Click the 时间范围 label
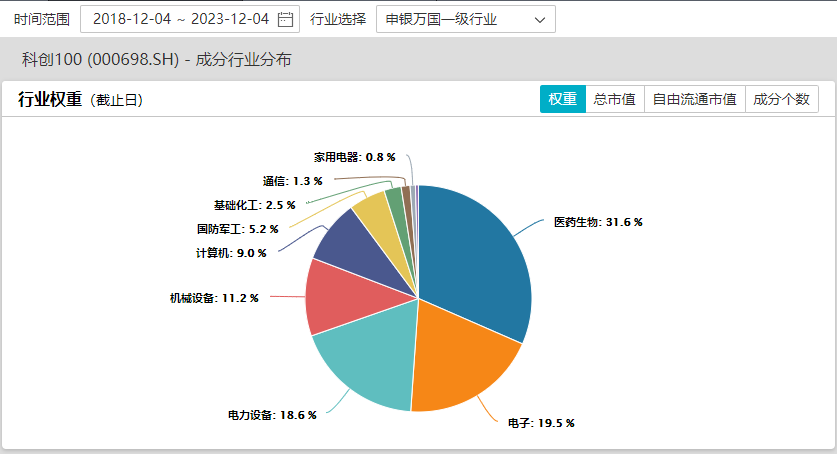 (x=42, y=19)
